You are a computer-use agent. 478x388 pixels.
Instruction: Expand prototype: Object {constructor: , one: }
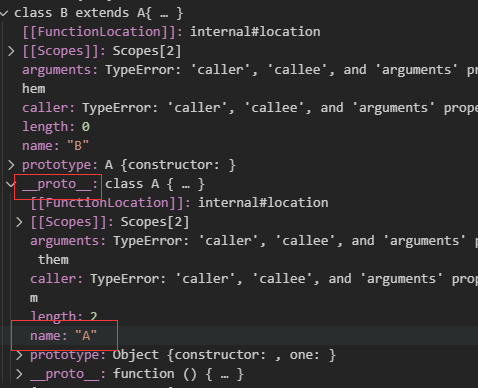(19, 355)
